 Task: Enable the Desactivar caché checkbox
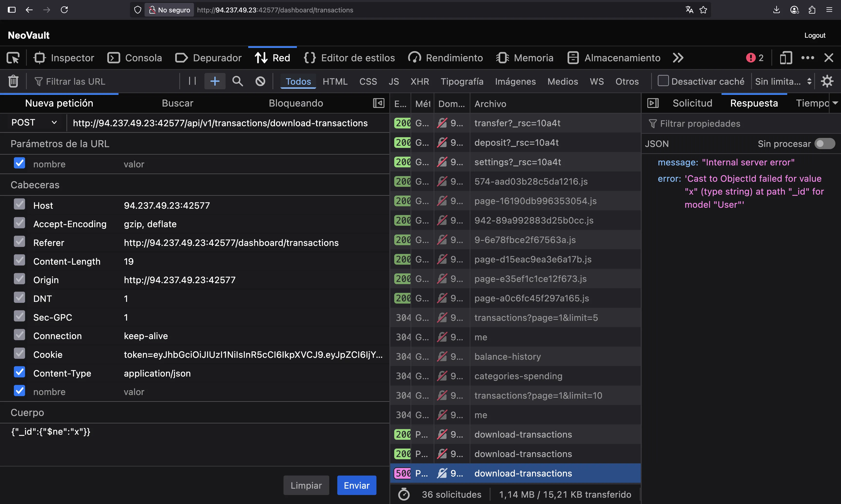tap(663, 81)
